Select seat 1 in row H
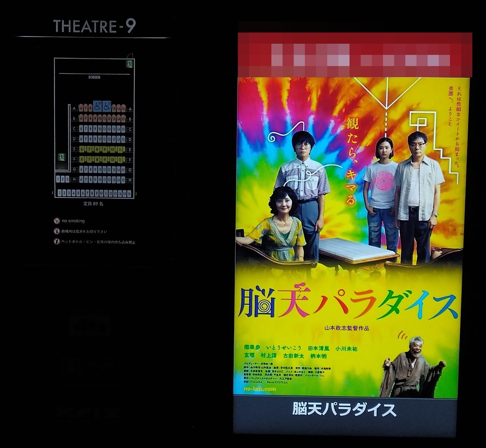Image resolution: width=486 pixels, height=448 pixels. pyautogui.click(x=58, y=179)
